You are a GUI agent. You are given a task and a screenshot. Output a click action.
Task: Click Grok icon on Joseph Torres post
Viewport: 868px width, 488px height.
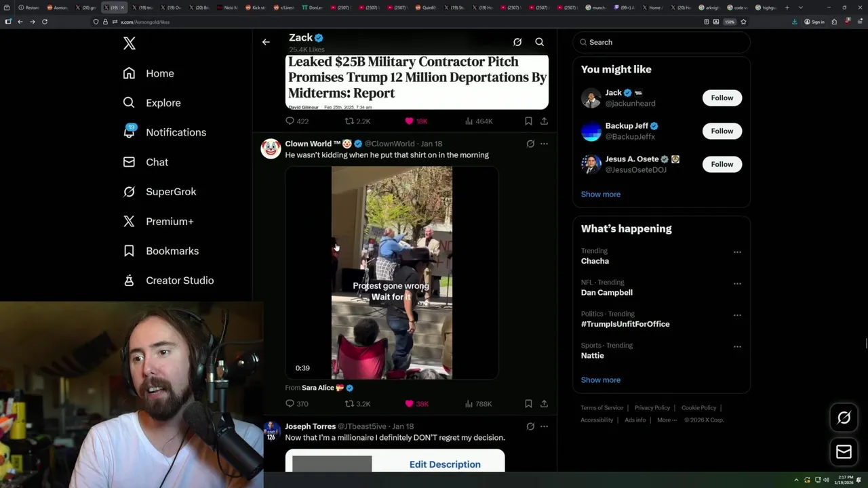pyautogui.click(x=530, y=426)
